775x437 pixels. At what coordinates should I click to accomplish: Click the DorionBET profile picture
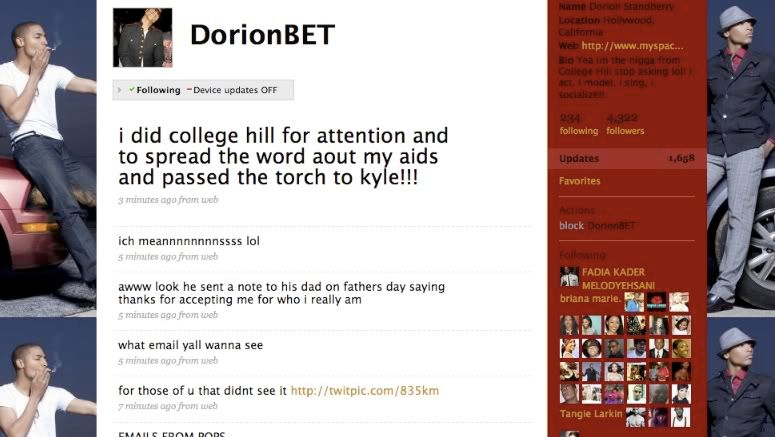tap(142, 38)
